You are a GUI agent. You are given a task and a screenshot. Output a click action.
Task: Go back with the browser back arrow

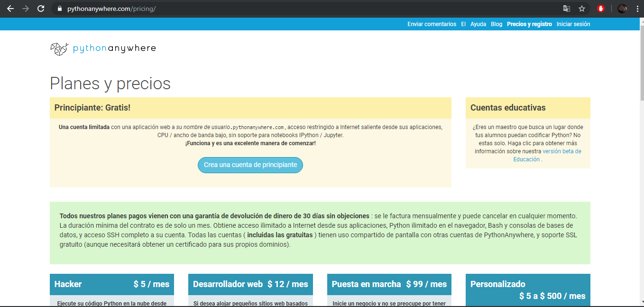click(x=10, y=9)
